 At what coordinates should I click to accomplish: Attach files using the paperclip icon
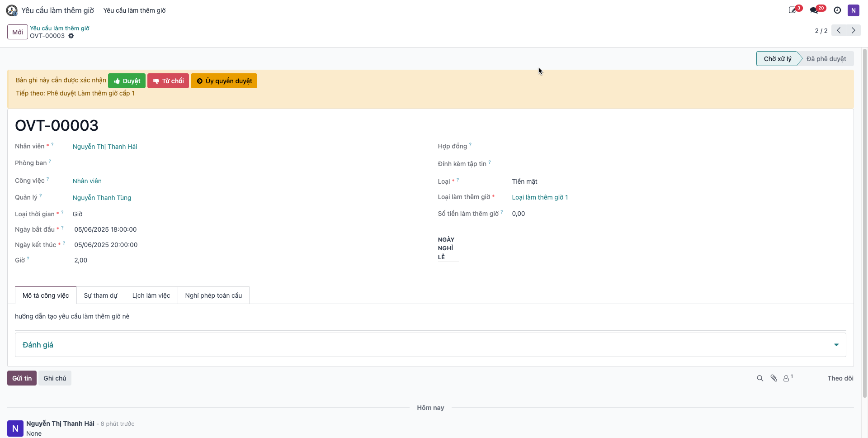pos(774,378)
